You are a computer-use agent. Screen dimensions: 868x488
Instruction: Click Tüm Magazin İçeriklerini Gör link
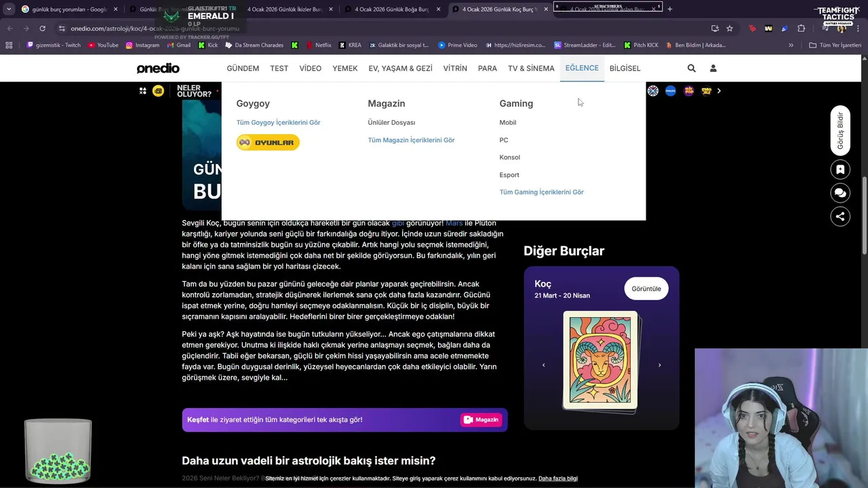[x=411, y=140]
